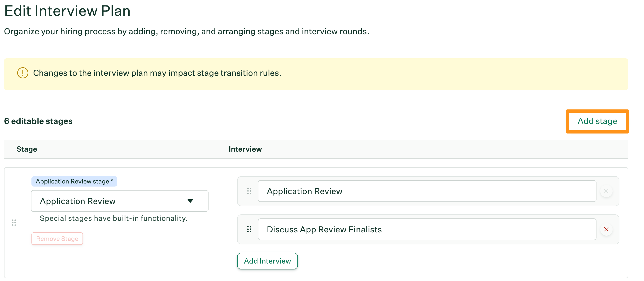Click the greyed X beside Application Review interview
This screenshot has width=644, height=281.
tap(606, 191)
